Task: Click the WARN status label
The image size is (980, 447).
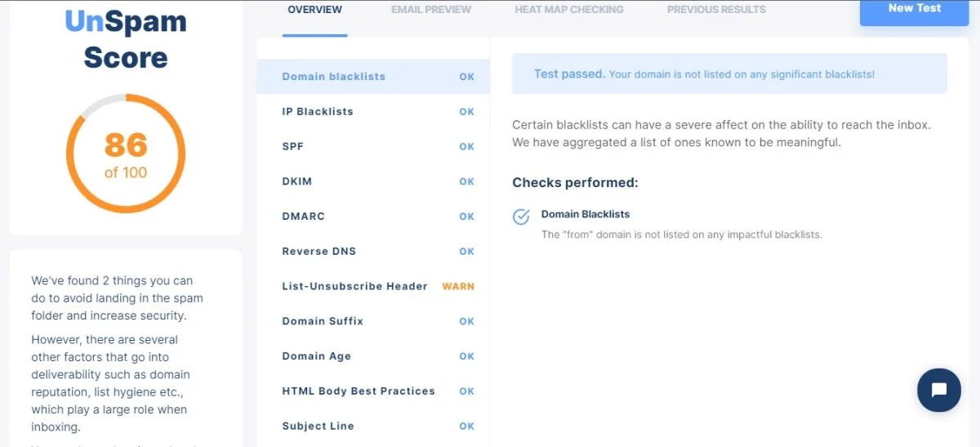Action: point(458,287)
